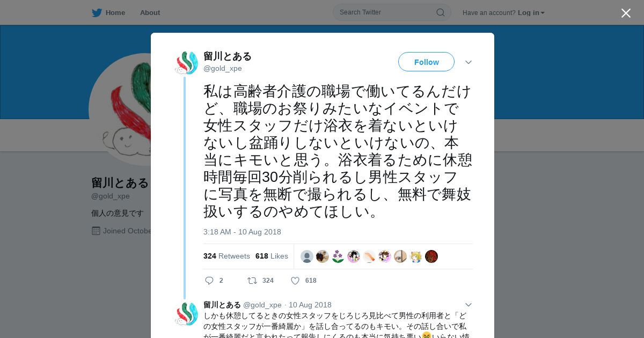Click the reply speech bubble icon
The width and height of the screenshot is (644, 338).
coord(209,281)
